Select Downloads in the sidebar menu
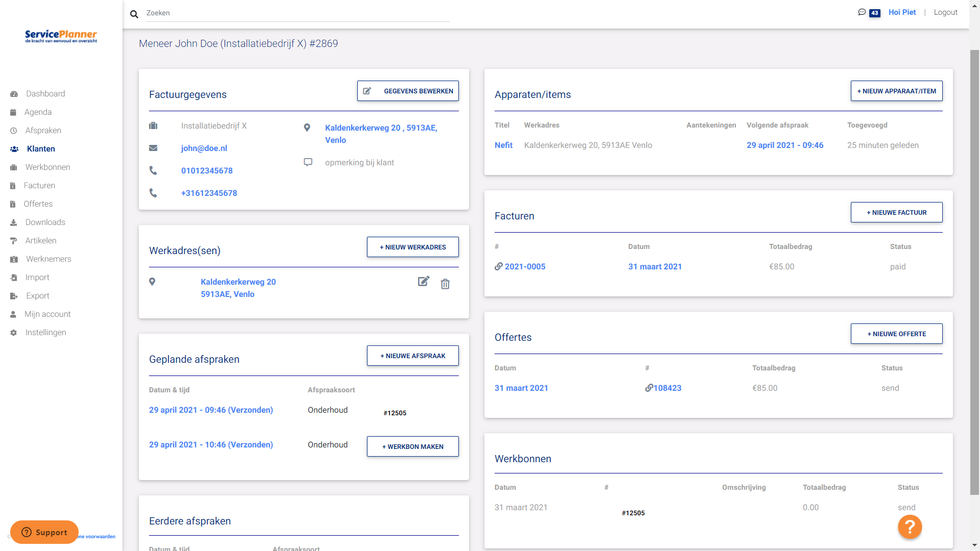Screen dimensions: 980x551 (x=44, y=222)
